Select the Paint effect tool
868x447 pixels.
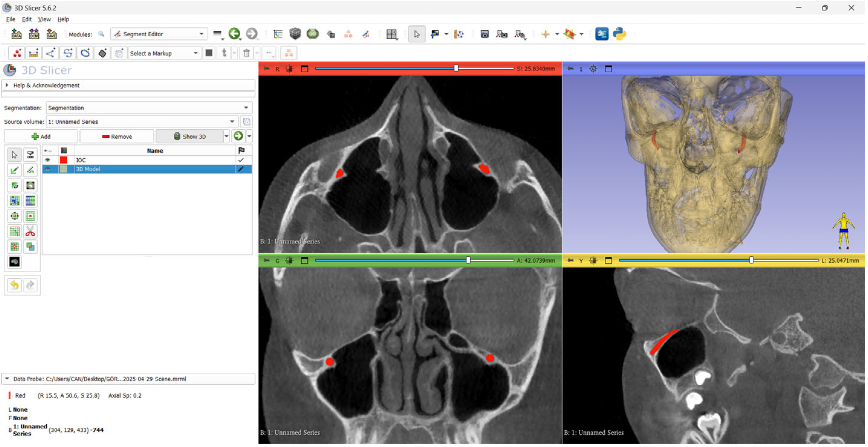click(x=14, y=170)
